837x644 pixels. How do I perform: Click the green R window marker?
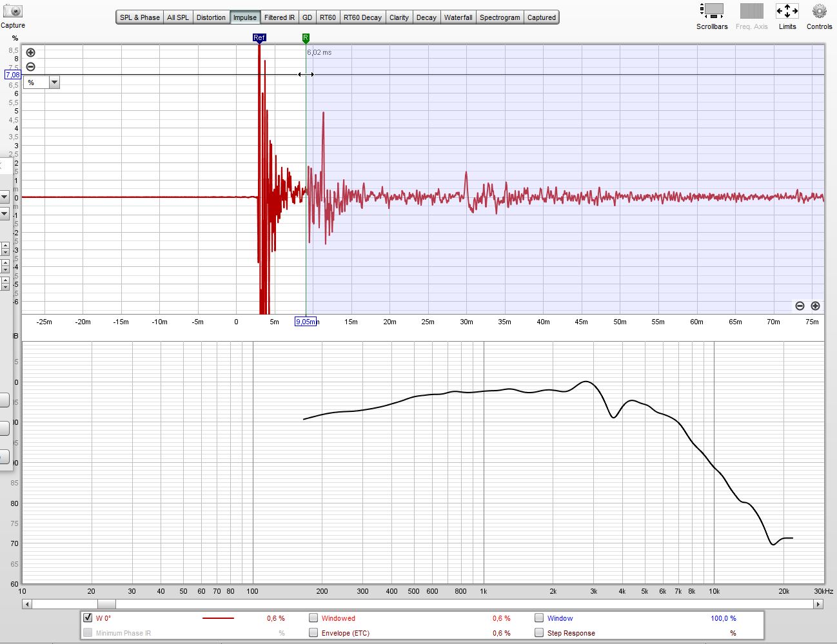click(306, 38)
